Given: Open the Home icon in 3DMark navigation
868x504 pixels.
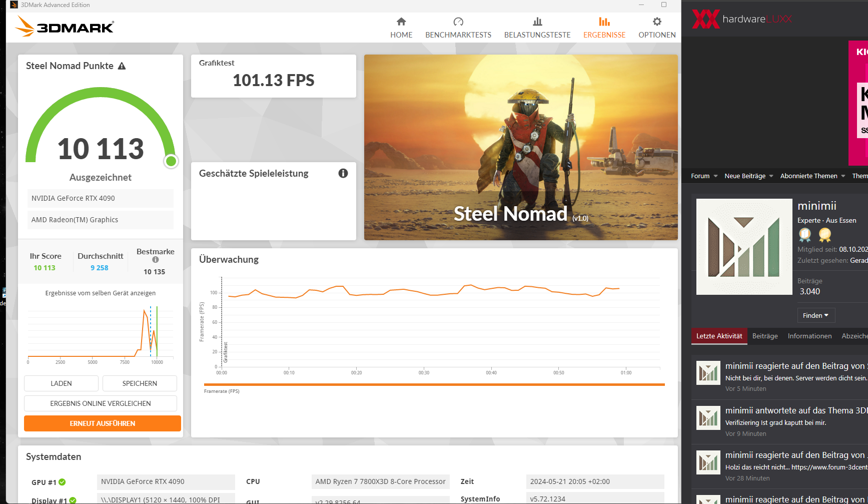Looking at the screenshot, I should click(x=401, y=22).
